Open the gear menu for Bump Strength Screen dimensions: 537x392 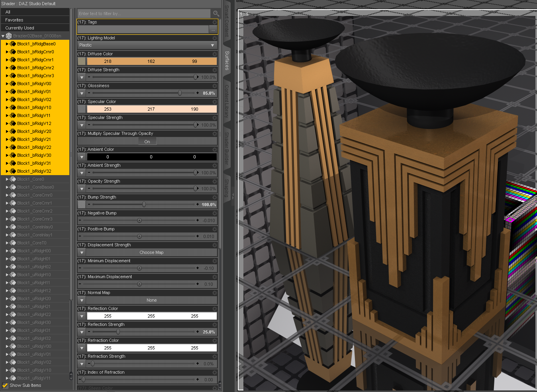215,197
